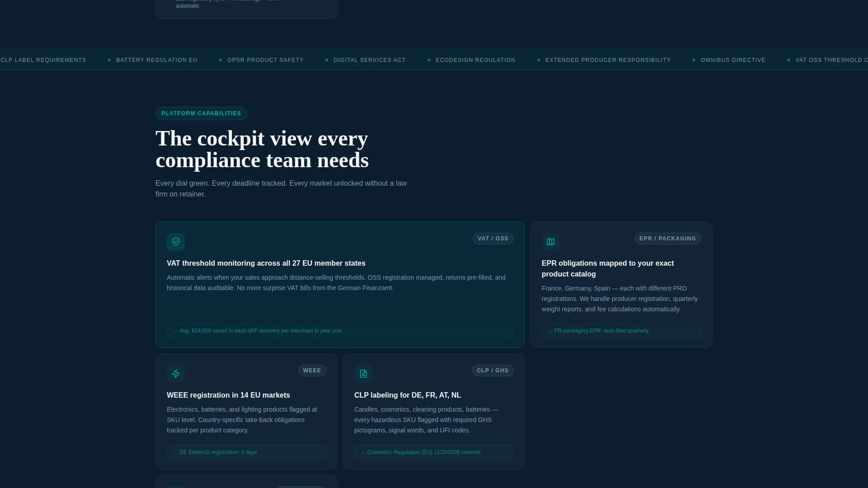Image resolution: width=868 pixels, height=488 pixels.
Task: Select the VAT / OSS tag
Action: 493,239
